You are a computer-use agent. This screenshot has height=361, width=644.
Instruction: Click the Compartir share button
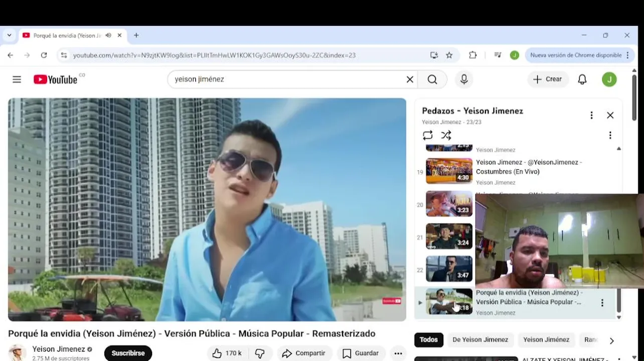pyautogui.click(x=304, y=353)
